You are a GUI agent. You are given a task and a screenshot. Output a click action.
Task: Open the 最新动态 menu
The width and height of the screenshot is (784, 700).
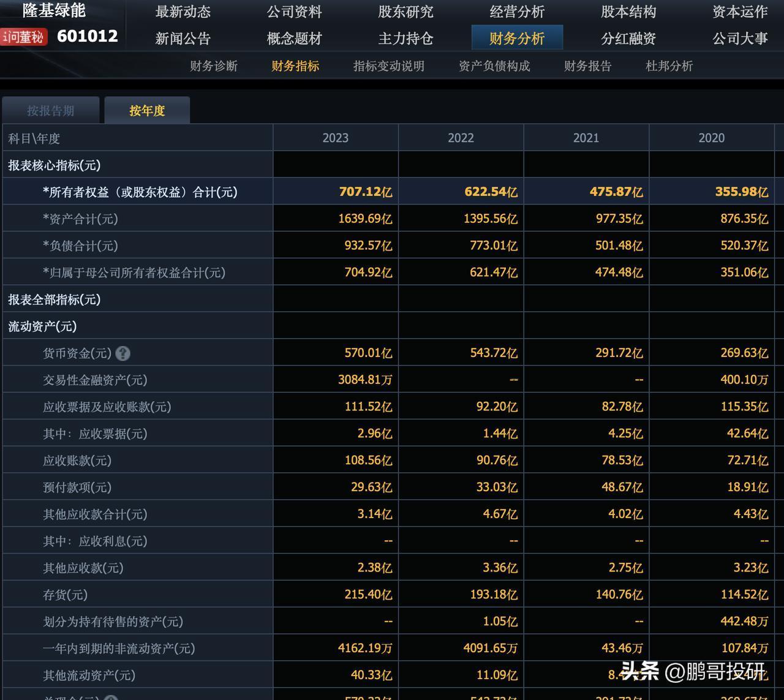[x=183, y=12]
